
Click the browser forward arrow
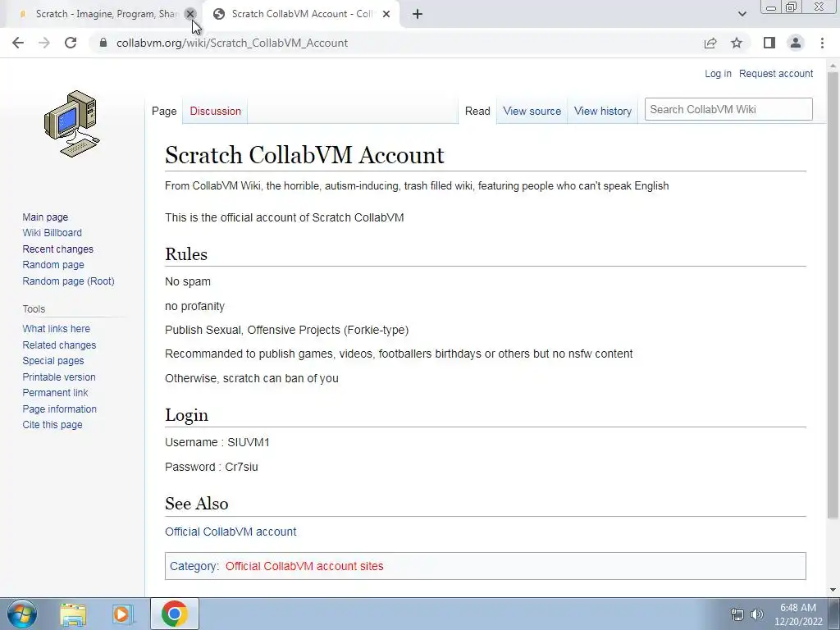[44, 43]
